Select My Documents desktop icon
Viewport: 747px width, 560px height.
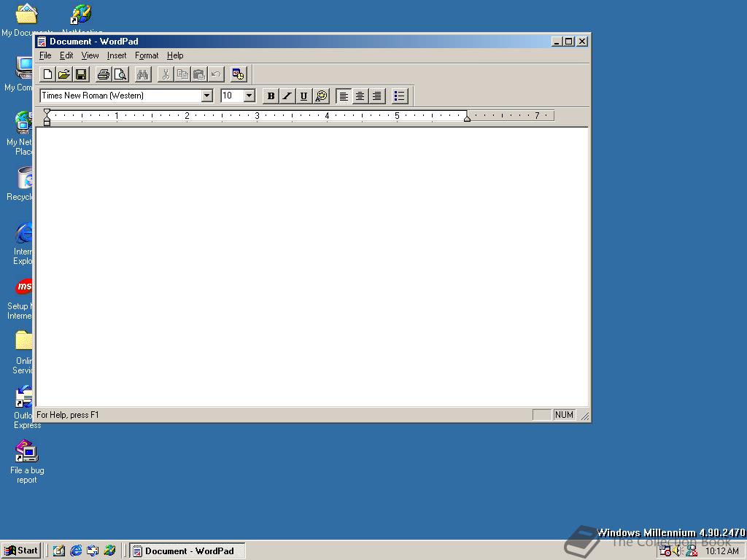click(x=26, y=20)
